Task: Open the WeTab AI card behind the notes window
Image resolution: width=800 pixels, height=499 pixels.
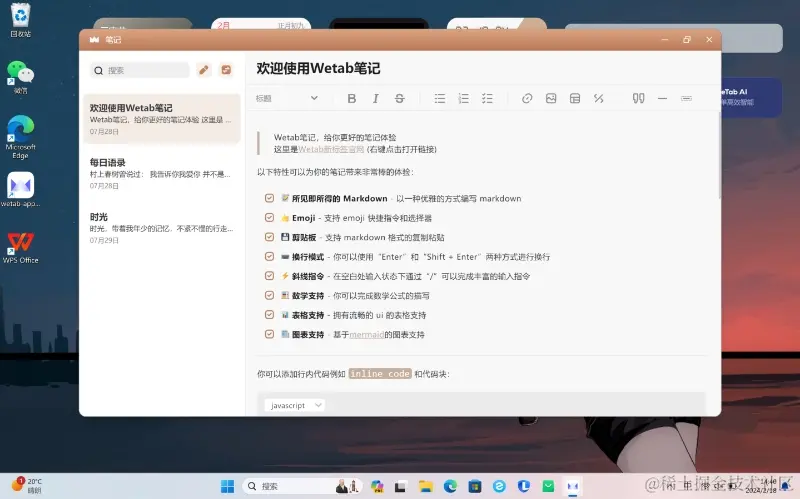Action: pos(751,97)
